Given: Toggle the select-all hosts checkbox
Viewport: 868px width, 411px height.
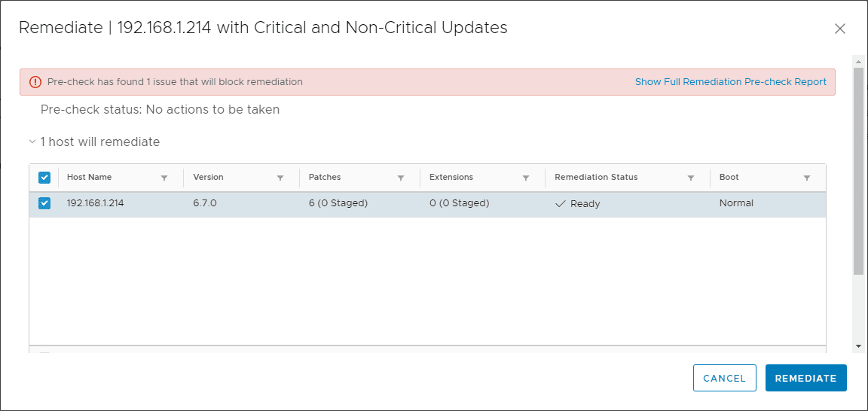Looking at the screenshot, I should point(44,178).
